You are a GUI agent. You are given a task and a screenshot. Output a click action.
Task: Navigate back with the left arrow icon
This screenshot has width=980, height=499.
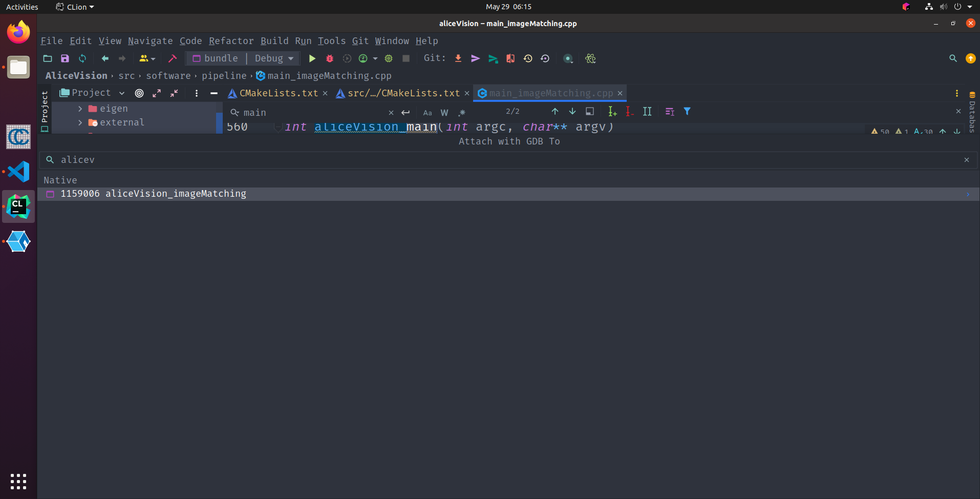[x=105, y=58]
